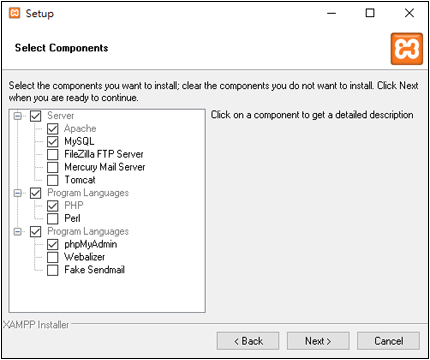Cancel the XAMPP installation
The image size is (430, 360).
pos(388,341)
